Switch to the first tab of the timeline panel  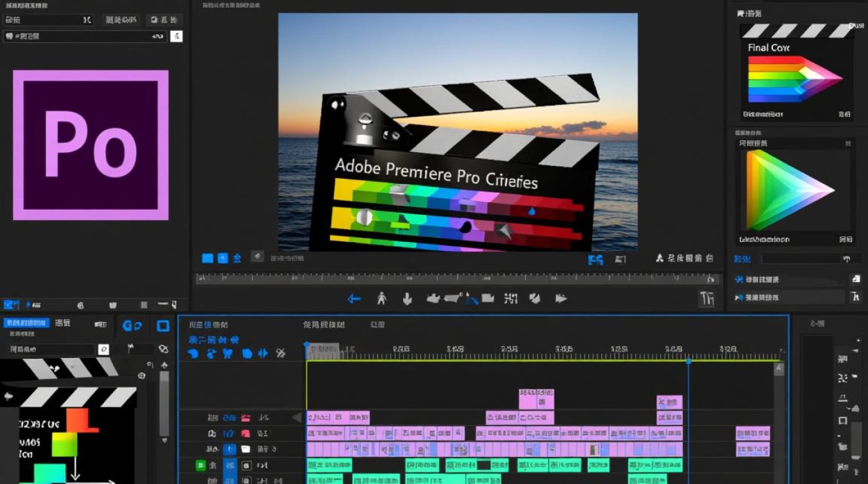[207, 325]
